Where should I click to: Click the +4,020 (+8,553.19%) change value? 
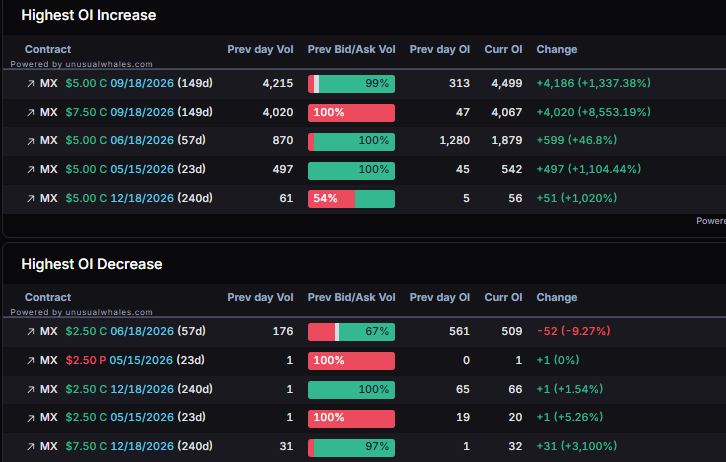point(594,112)
